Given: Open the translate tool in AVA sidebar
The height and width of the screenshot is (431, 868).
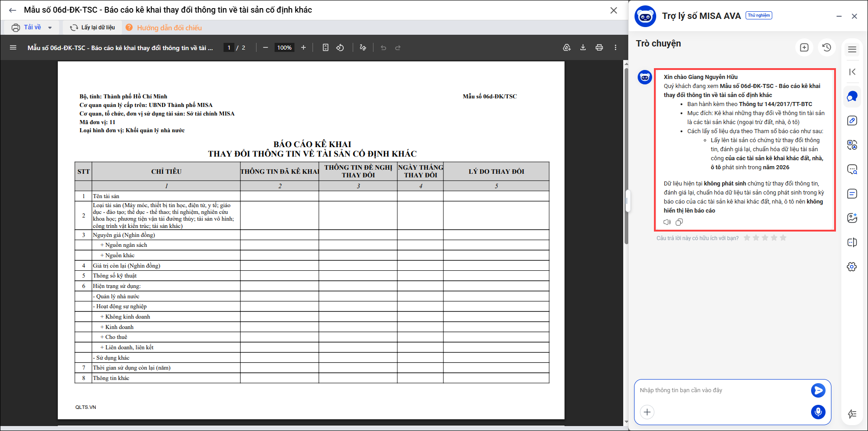Looking at the screenshot, I should pos(852,145).
